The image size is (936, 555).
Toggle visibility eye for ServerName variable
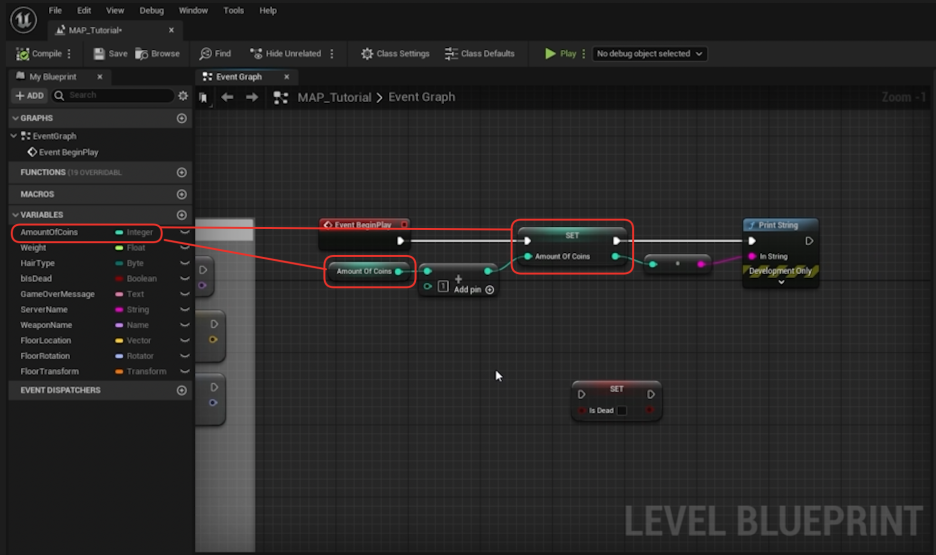tap(184, 310)
